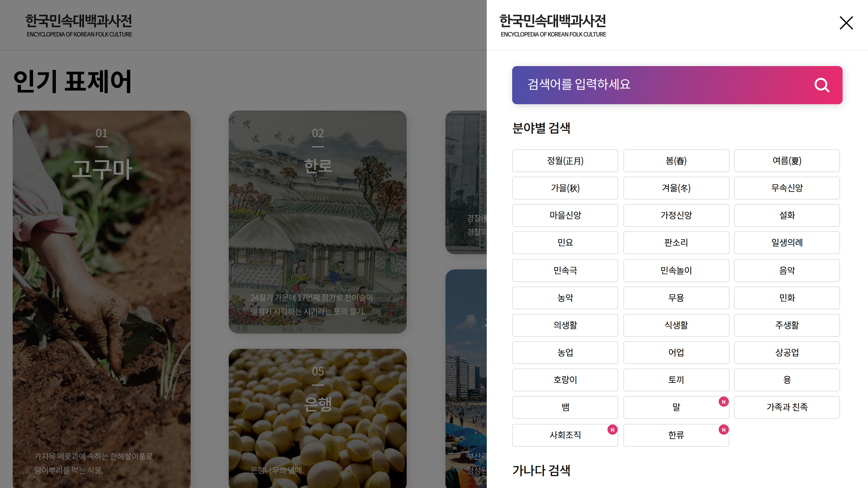This screenshot has height=488, width=868.
Task: Click the 식생활 category button
Action: coord(676,325)
